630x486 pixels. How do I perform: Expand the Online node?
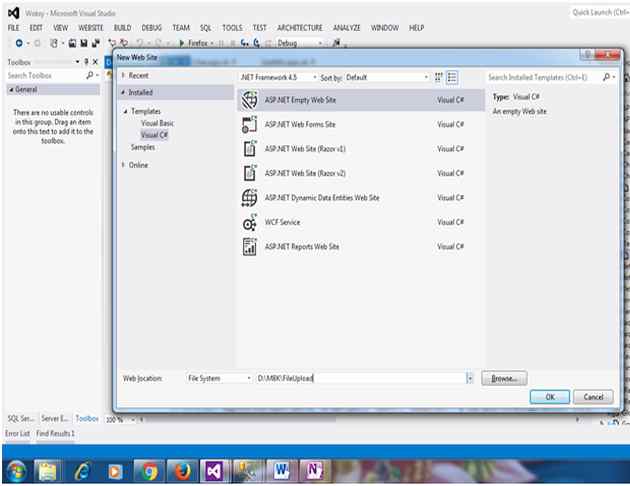click(123, 165)
